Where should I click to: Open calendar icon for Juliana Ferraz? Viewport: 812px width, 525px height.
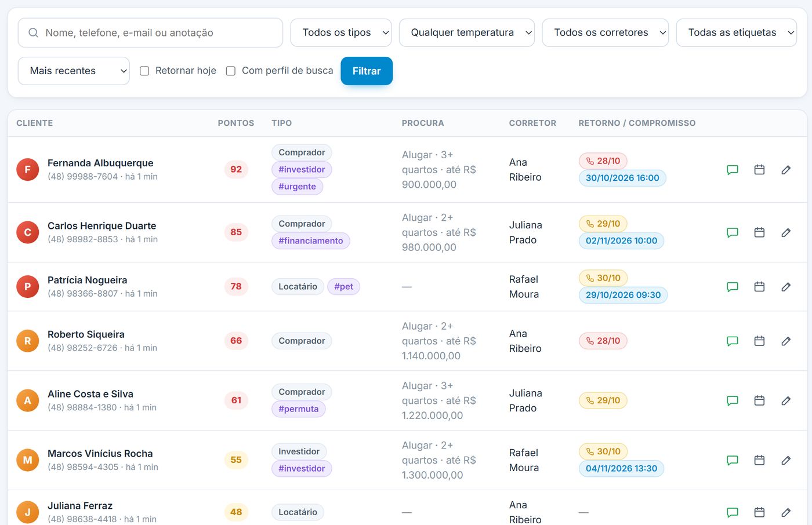click(759, 512)
